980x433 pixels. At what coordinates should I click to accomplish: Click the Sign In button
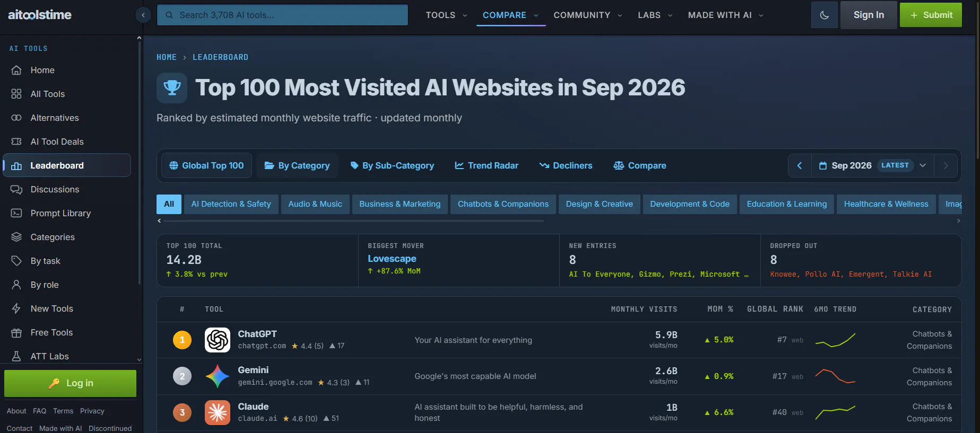click(869, 15)
